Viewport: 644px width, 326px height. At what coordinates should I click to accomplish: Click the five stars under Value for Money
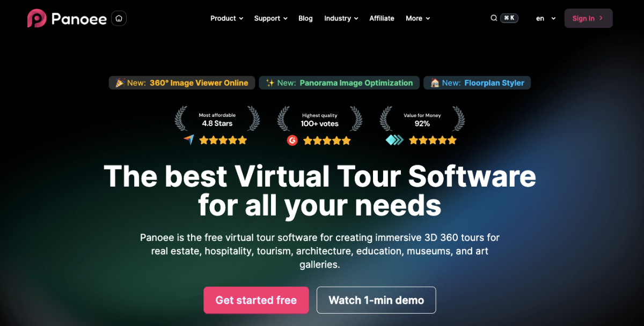tap(433, 140)
